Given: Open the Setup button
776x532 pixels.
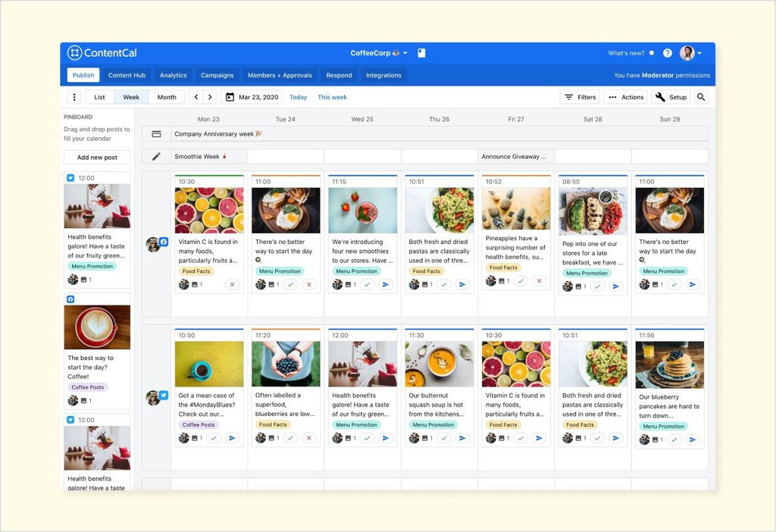Looking at the screenshot, I should (671, 97).
